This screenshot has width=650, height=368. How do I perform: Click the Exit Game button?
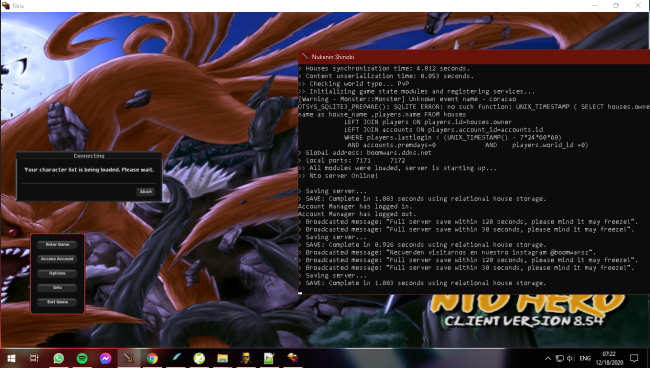tap(57, 302)
